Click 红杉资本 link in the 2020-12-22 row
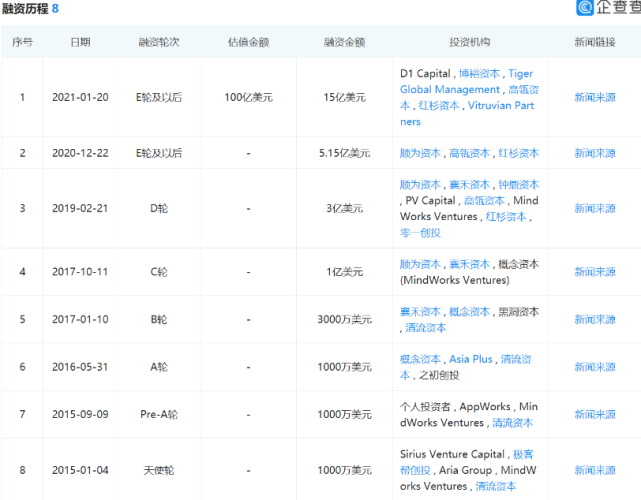The height and width of the screenshot is (500, 641). [518, 153]
